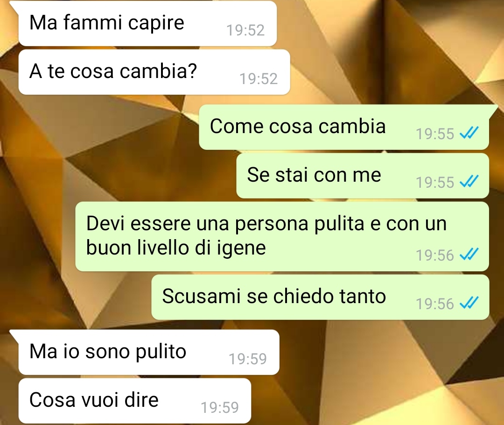Select the 'Se stai con me' bubble
Image resolution: width=504 pixels, height=425 pixels.
pyautogui.click(x=363, y=176)
